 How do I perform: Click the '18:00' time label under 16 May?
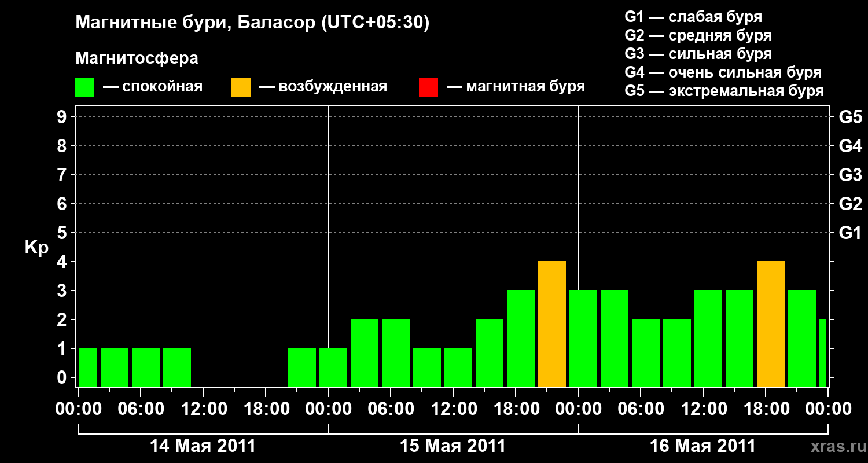(766, 409)
